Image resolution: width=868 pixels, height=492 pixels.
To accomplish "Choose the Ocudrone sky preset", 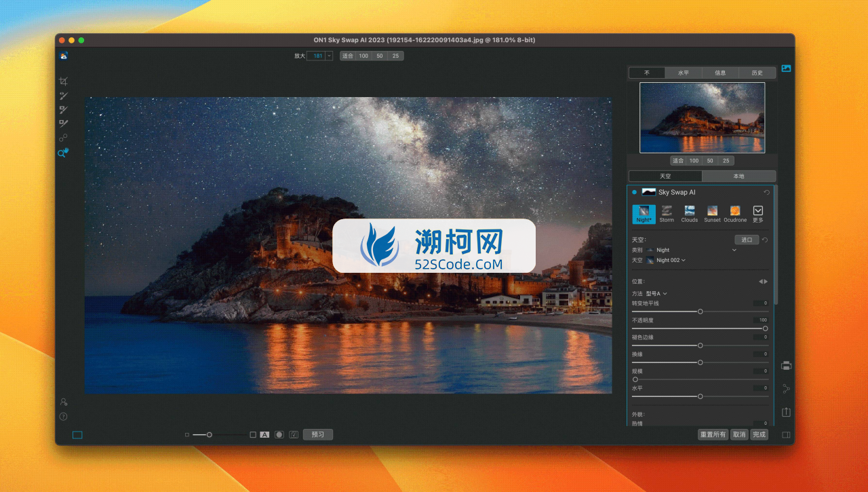I will click(x=735, y=214).
